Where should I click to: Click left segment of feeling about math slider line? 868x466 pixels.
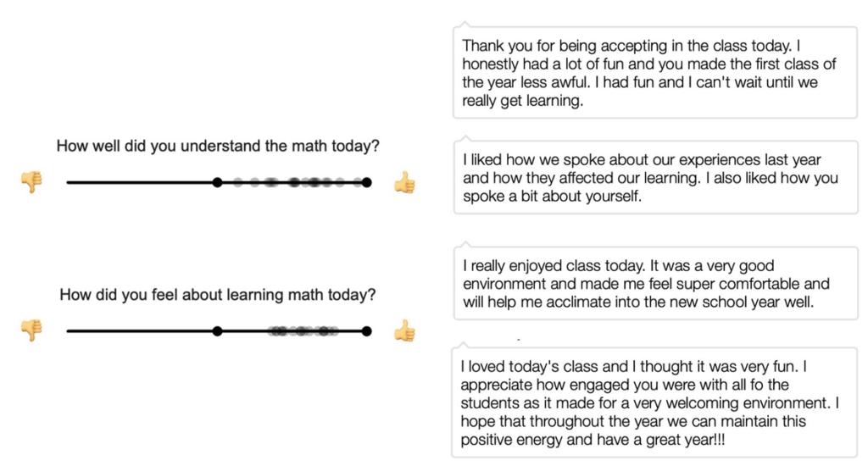point(140,331)
